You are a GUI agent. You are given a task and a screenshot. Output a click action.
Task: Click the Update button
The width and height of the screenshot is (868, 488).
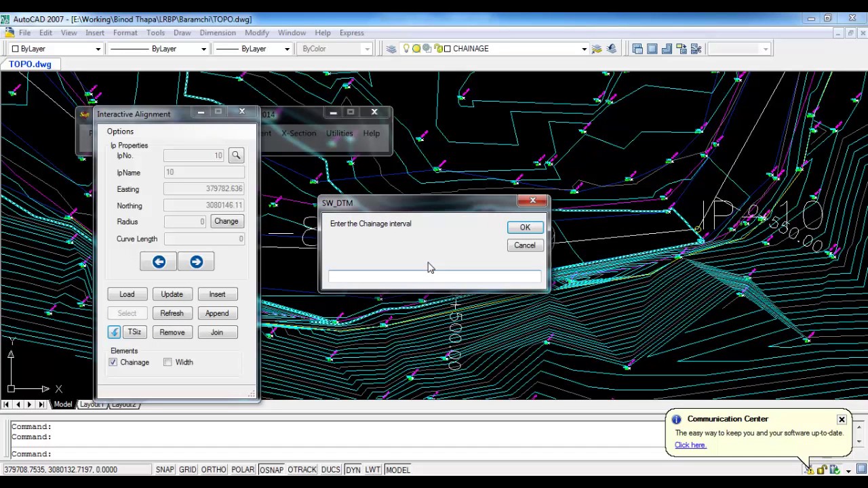[x=172, y=294]
